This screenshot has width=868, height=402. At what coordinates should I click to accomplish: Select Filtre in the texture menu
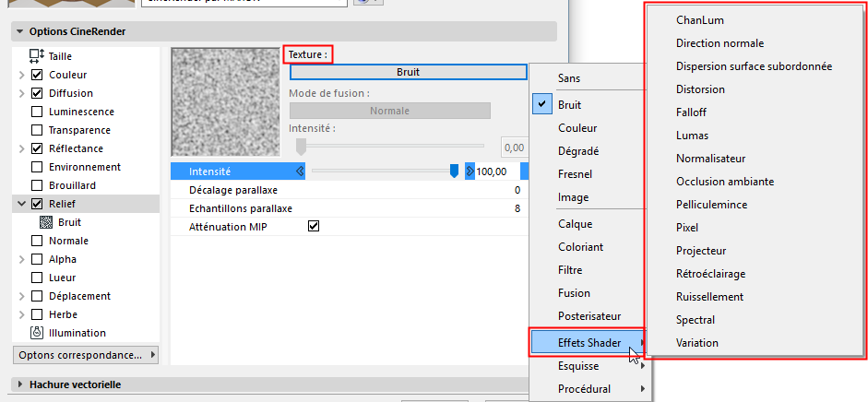click(570, 270)
